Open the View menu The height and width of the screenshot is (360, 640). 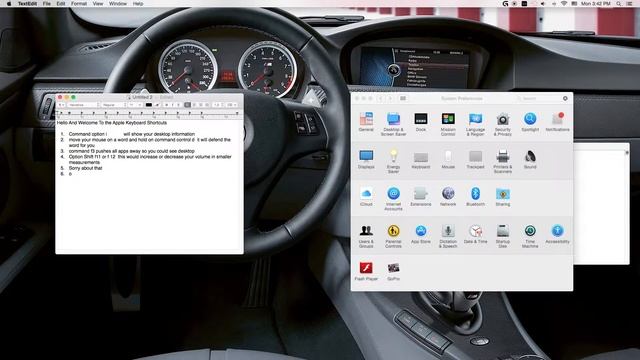click(x=98, y=4)
